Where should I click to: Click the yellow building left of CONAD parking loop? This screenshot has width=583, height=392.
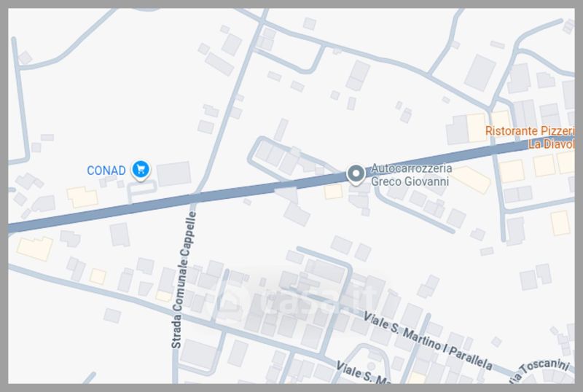(x=82, y=197)
